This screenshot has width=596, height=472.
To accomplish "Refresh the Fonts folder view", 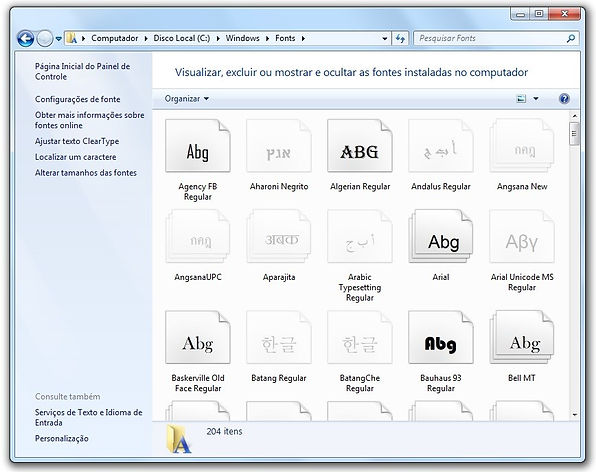I will [x=400, y=38].
